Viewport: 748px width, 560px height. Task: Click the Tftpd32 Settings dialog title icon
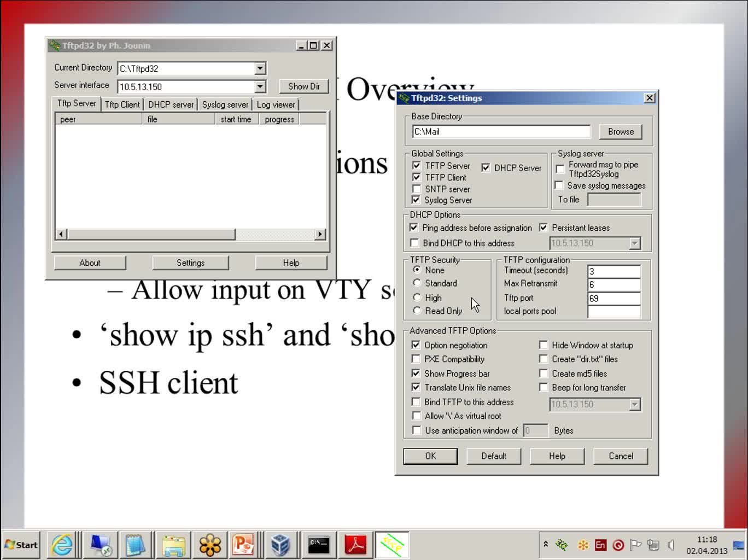(x=404, y=98)
